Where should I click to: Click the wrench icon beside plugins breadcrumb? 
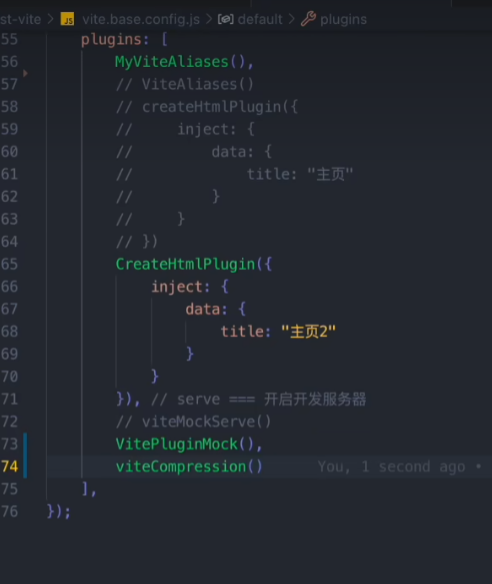308,19
